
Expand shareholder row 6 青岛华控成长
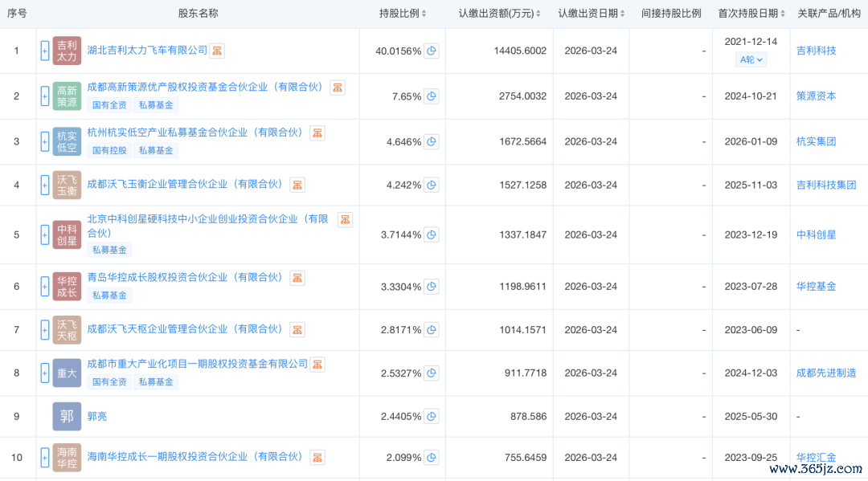point(45,287)
